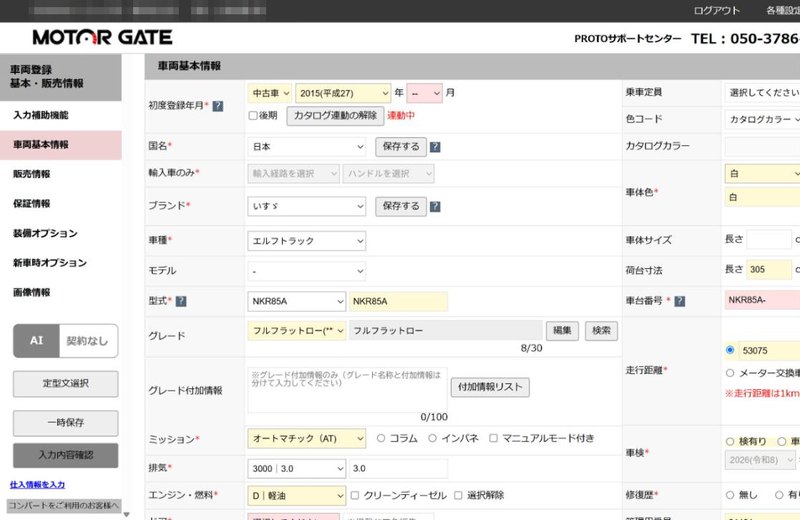Image resolution: width=800 pixels, height=520 pixels.
Task: Open the ミッション オートマチック dropdown
Action: (x=307, y=438)
